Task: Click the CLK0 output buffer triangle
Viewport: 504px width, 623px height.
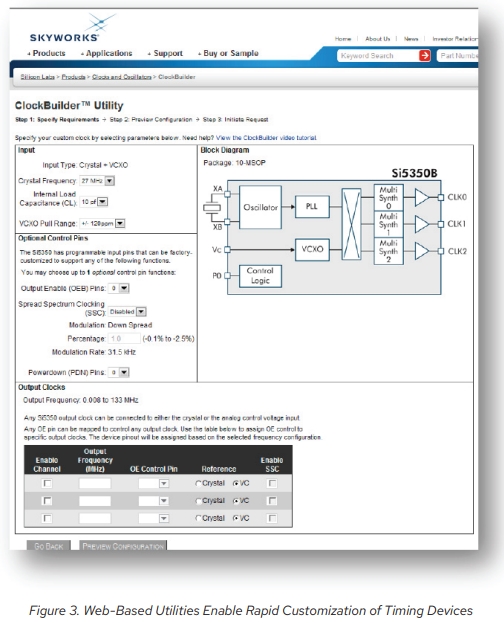Action: click(x=422, y=197)
